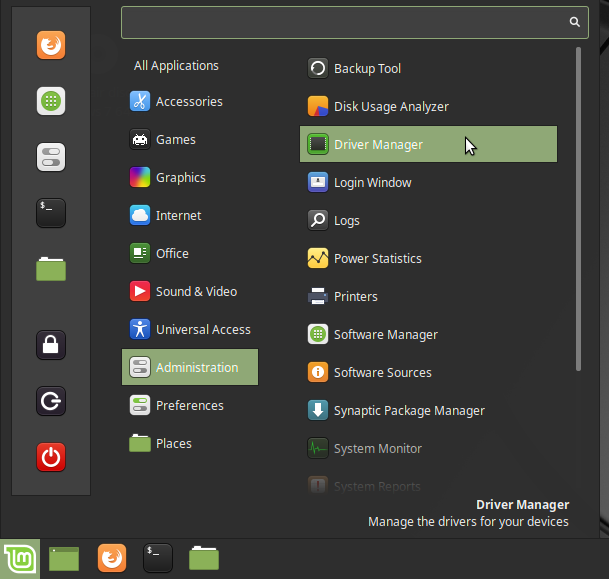
Task: Select All Applications category
Action: pyautogui.click(x=176, y=66)
